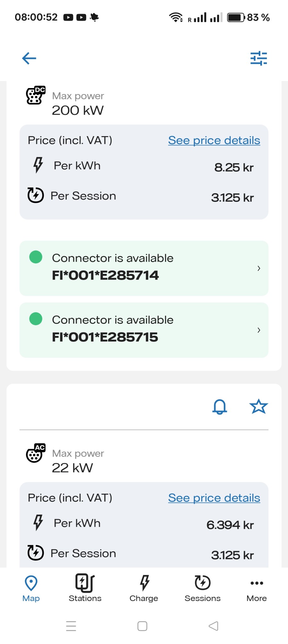288x644 pixels.
Task: Tap the back arrow icon
Action: tap(29, 58)
